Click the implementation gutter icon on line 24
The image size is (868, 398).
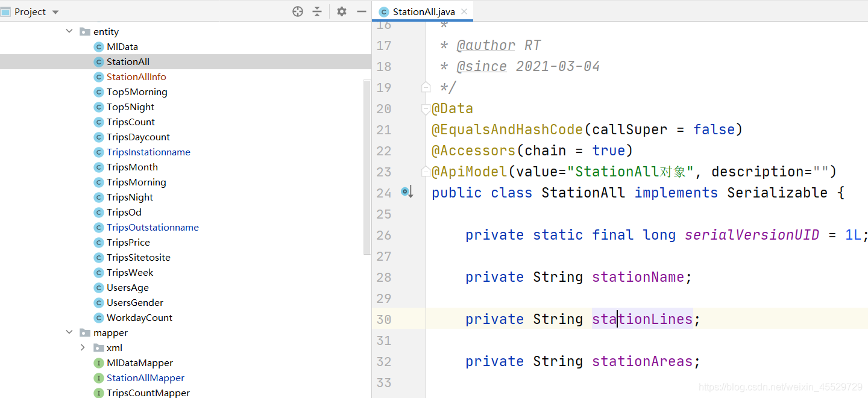[407, 193]
